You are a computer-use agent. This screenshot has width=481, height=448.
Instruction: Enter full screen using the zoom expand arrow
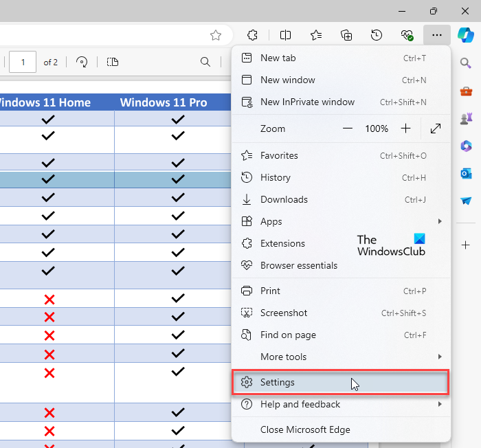(436, 128)
